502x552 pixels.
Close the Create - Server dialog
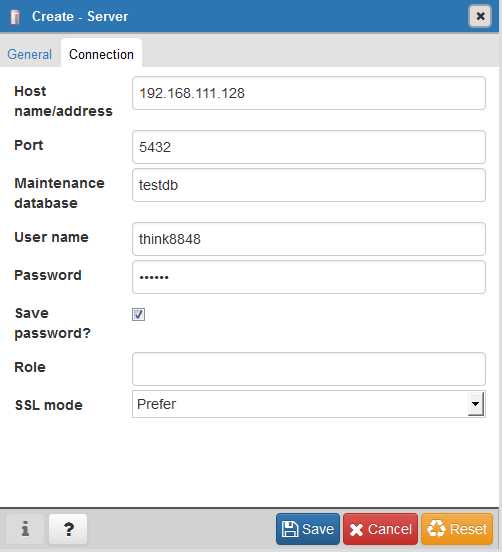[480, 16]
